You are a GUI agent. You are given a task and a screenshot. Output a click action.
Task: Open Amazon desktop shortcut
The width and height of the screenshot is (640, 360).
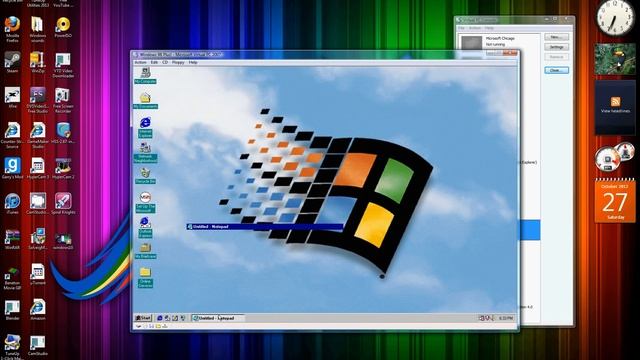(38, 310)
